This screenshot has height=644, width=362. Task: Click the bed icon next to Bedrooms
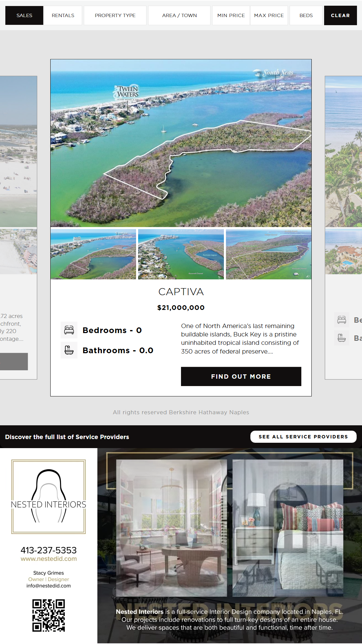(69, 330)
